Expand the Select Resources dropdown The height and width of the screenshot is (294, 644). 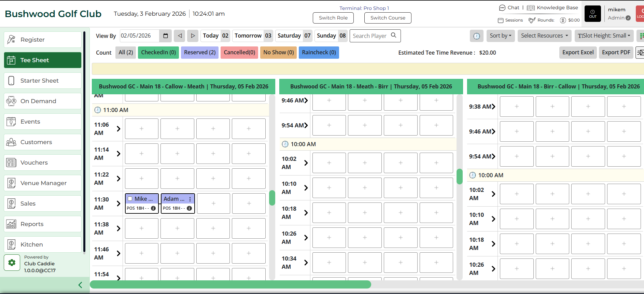[x=544, y=36]
